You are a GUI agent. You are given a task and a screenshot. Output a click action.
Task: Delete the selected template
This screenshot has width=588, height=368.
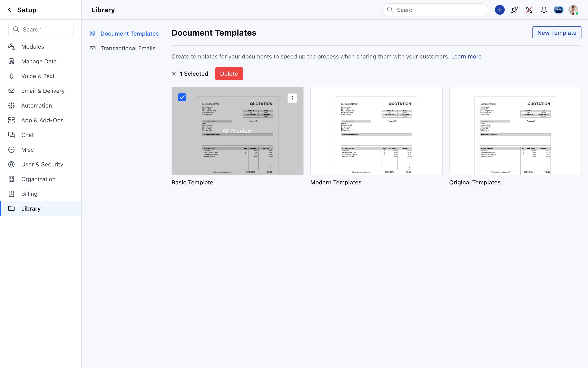(229, 74)
